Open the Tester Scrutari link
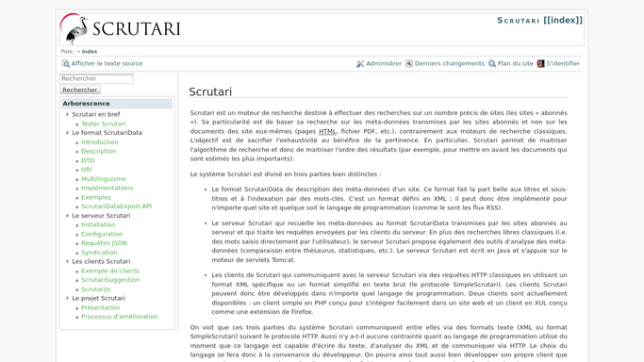Screen dimensions: 644x362 click(x=104, y=123)
